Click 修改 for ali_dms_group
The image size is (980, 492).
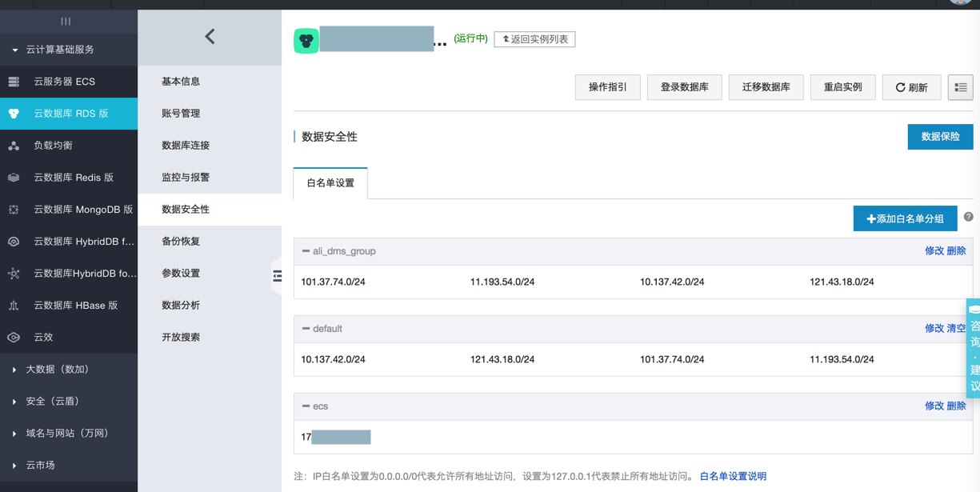point(934,251)
